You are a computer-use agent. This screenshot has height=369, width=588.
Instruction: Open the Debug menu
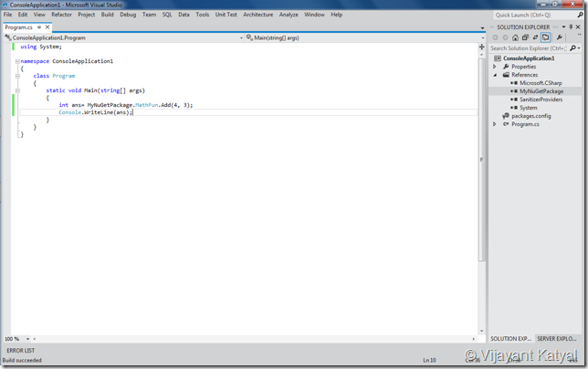click(x=128, y=15)
